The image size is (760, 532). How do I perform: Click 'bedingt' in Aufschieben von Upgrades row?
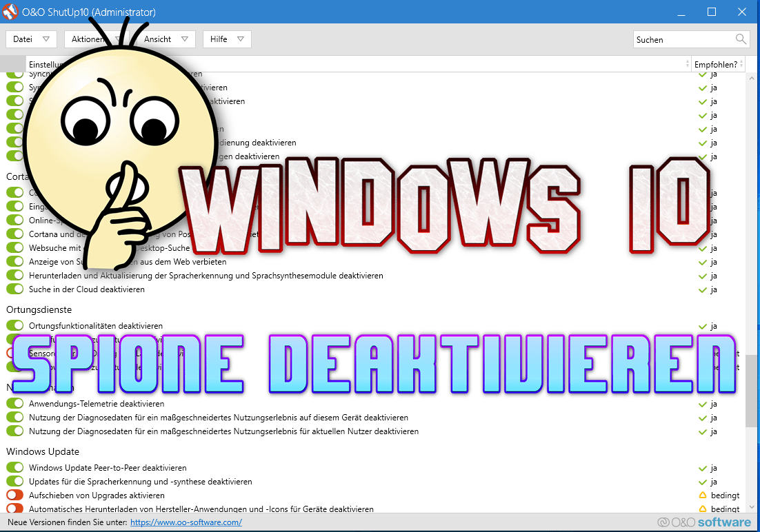(x=725, y=495)
